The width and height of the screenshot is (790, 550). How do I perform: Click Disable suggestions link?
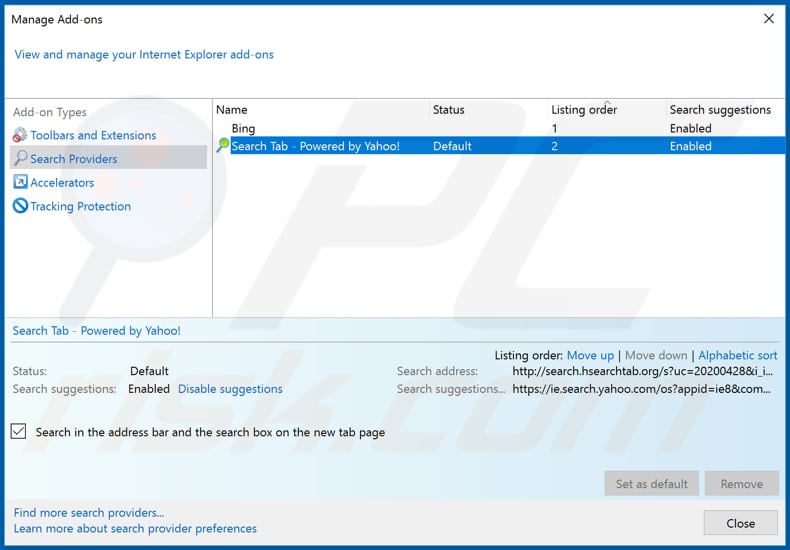coord(230,389)
